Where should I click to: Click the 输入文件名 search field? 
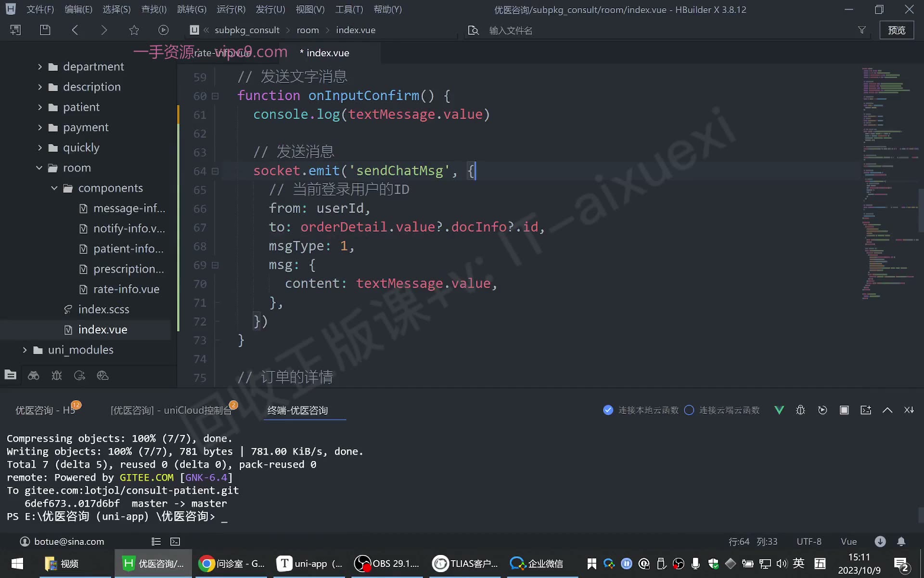(x=669, y=30)
